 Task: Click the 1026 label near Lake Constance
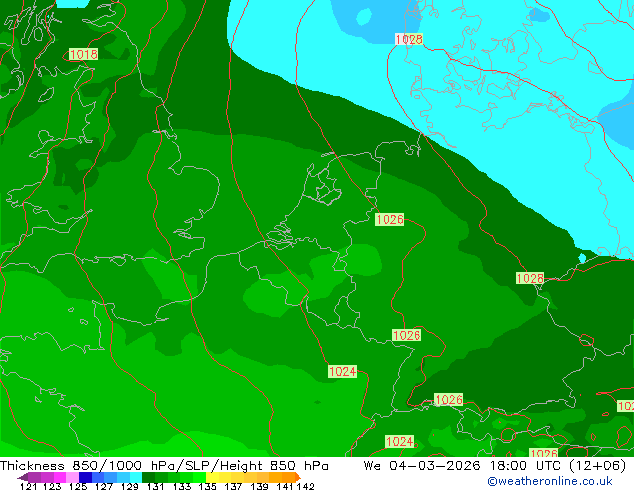448,399
